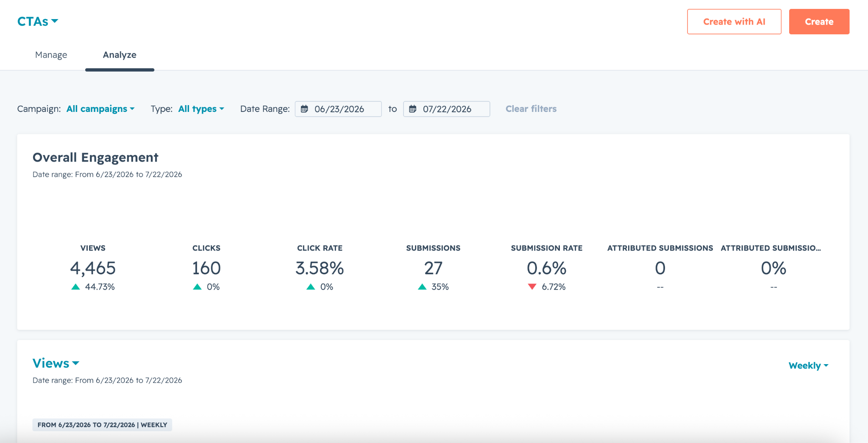The image size is (868, 443).
Task: Click the CLICK RATE column label
Action: [x=320, y=248]
